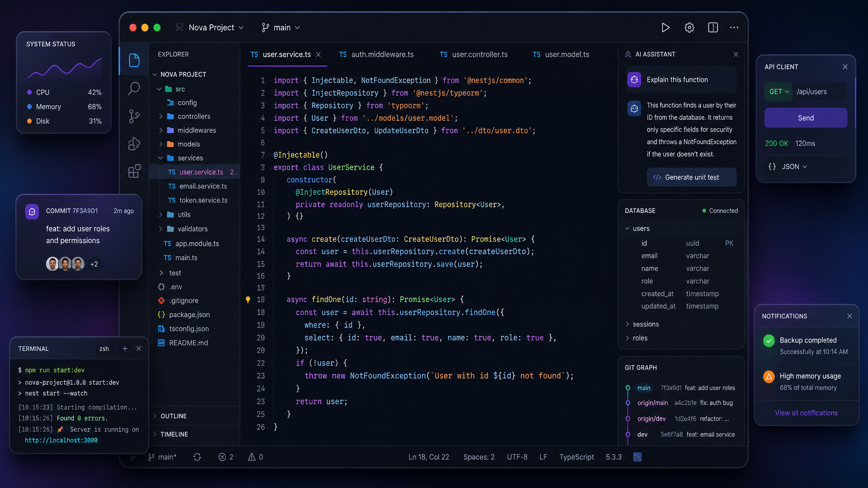Image resolution: width=868 pixels, height=488 pixels.
Task: Click the Send request button
Action: pos(806,118)
